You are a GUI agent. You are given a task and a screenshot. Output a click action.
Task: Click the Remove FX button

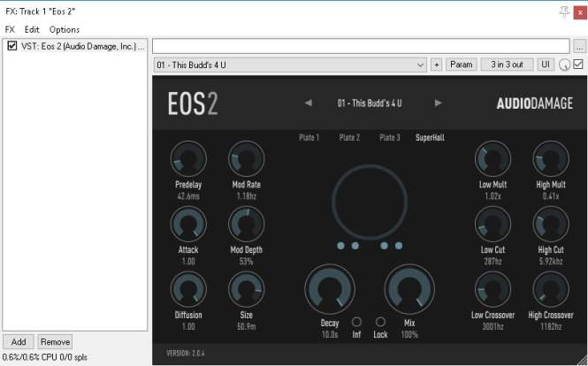[x=55, y=341]
